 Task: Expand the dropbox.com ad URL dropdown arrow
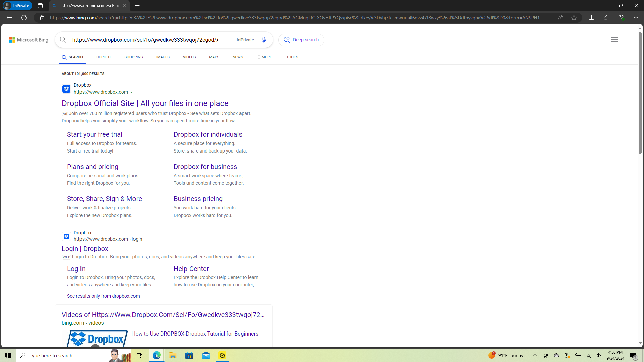(131, 92)
